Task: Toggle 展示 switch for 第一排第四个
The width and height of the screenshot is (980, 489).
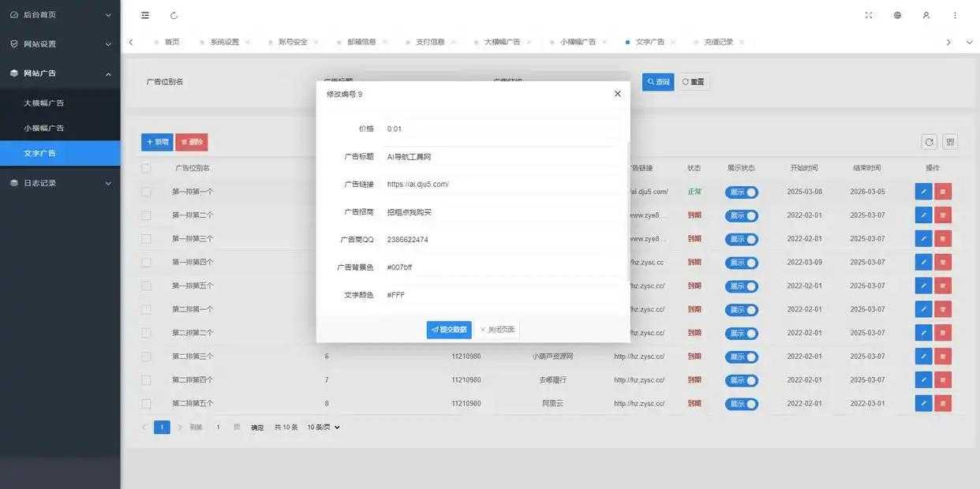Action: click(742, 263)
